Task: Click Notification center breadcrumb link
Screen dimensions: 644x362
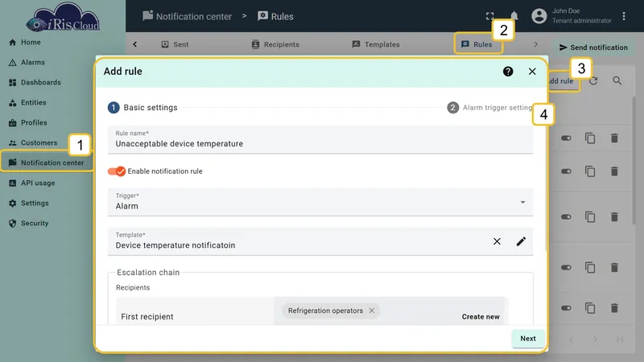Action: (x=188, y=16)
